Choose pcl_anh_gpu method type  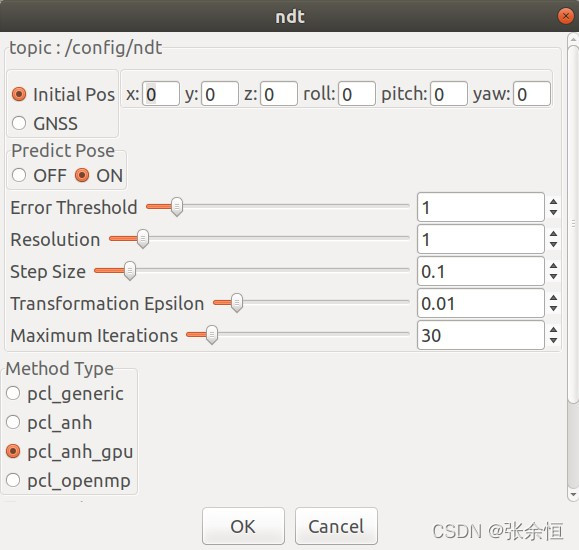click(x=13, y=451)
